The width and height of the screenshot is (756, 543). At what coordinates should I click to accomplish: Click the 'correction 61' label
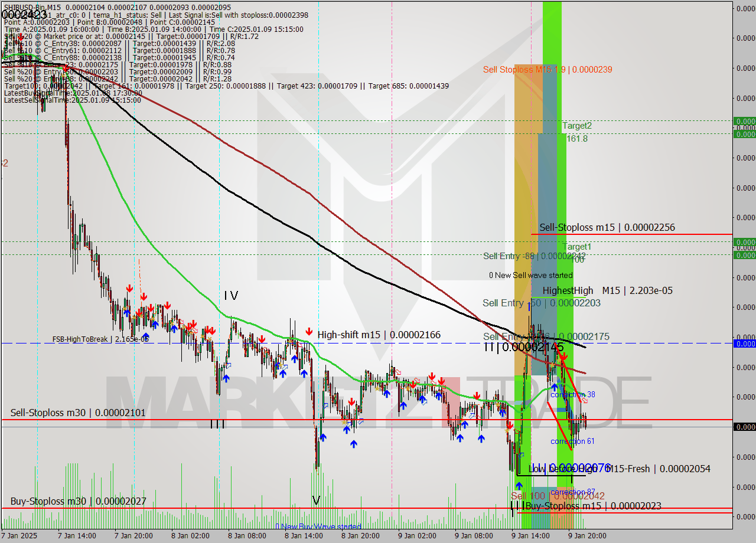[572, 441]
